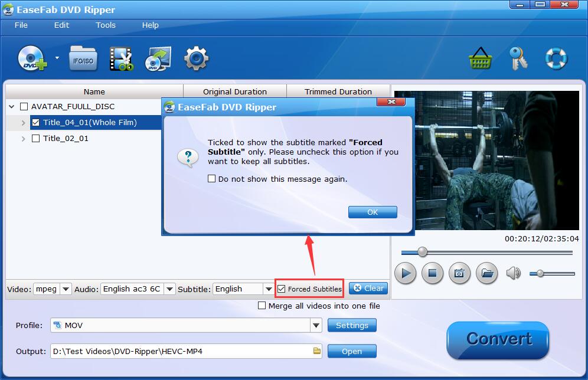Click the DVD copy to monitor icon
The height and width of the screenshot is (380, 588).
click(158, 58)
